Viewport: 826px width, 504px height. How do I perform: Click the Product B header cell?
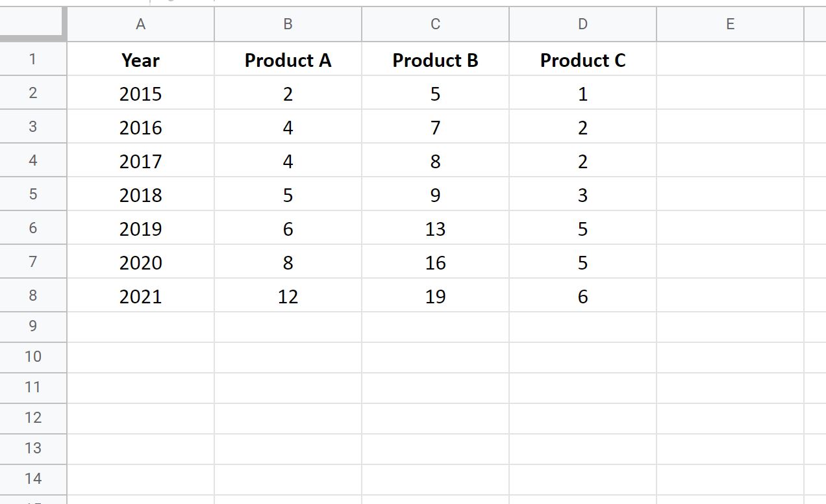[435, 59]
